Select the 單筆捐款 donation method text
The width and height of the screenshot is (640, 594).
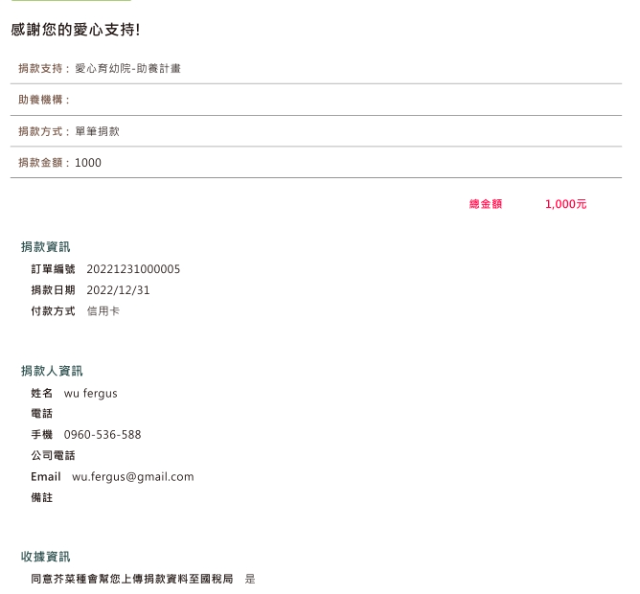97,131
